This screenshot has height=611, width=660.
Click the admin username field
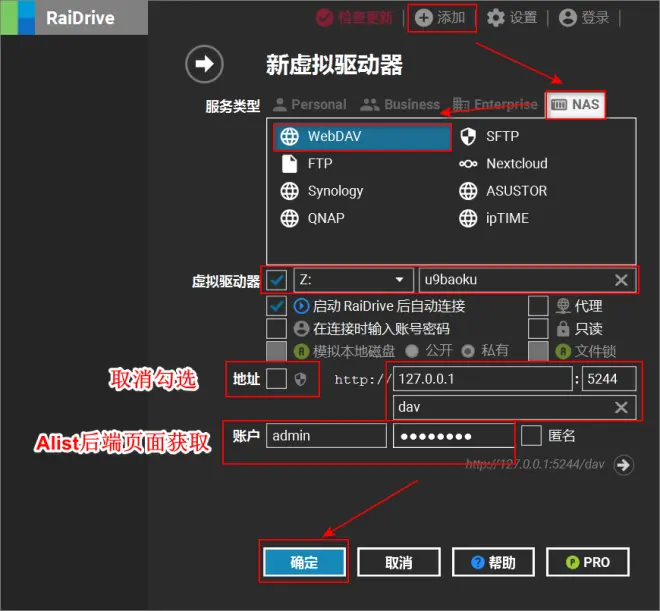coord(326,436)
